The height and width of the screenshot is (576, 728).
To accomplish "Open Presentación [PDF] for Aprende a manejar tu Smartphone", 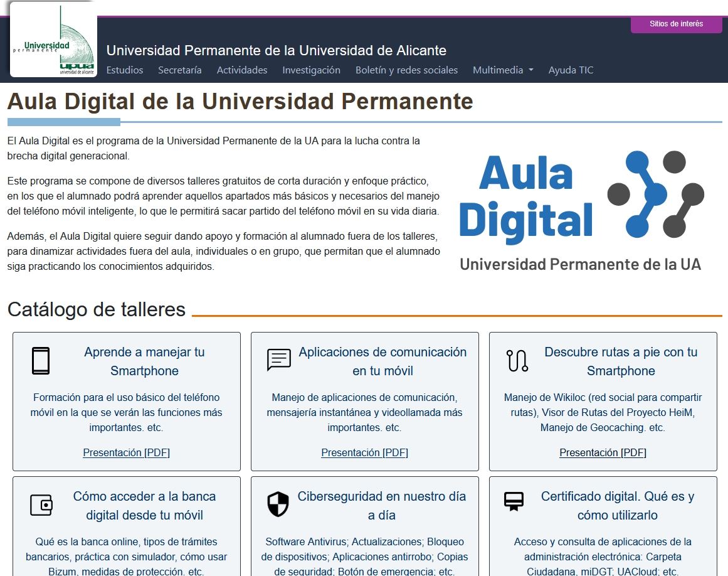I will click(x=126, y=452).
